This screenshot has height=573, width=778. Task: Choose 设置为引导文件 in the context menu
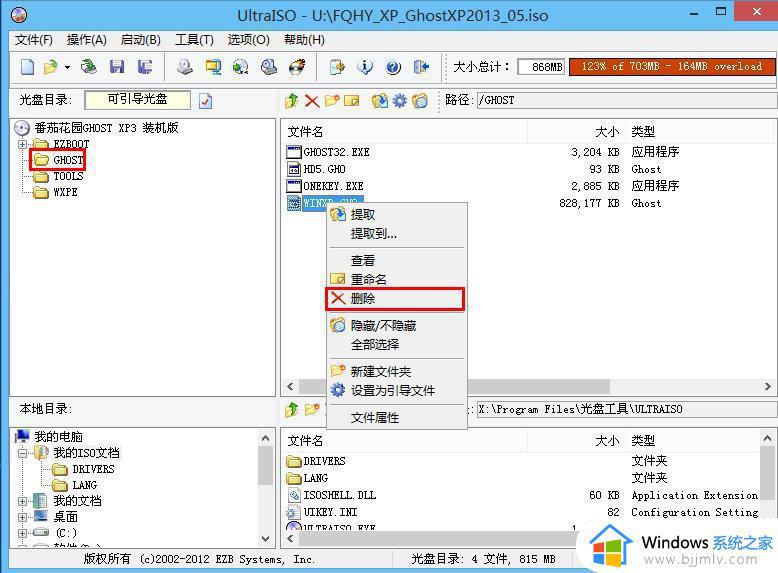tap(396, 390)
